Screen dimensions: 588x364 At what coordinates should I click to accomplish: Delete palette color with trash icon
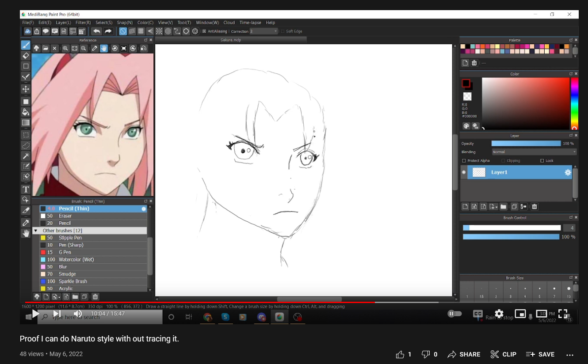(x=474, y=63)
